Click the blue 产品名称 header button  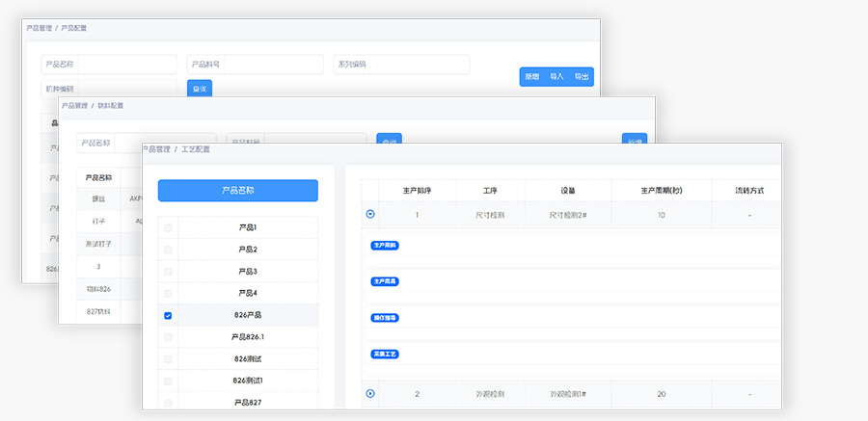[x=237, y=191]
